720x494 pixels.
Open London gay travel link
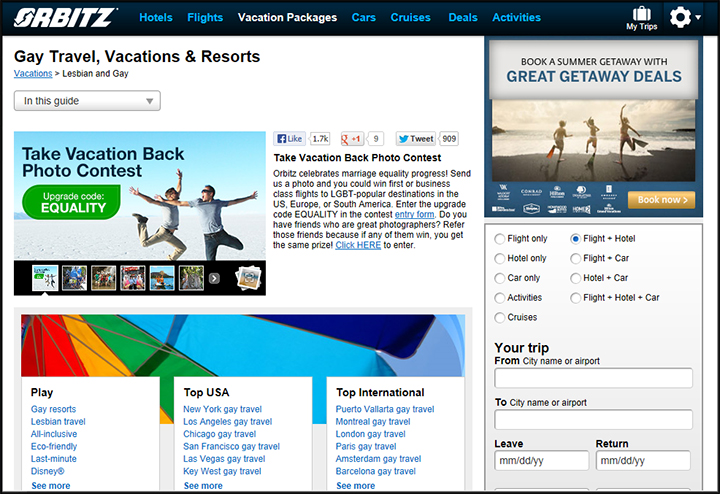point(371,434)
